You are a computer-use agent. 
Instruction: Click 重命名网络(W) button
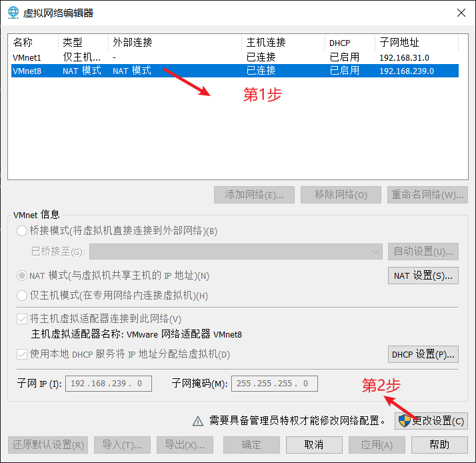point(427,195)
